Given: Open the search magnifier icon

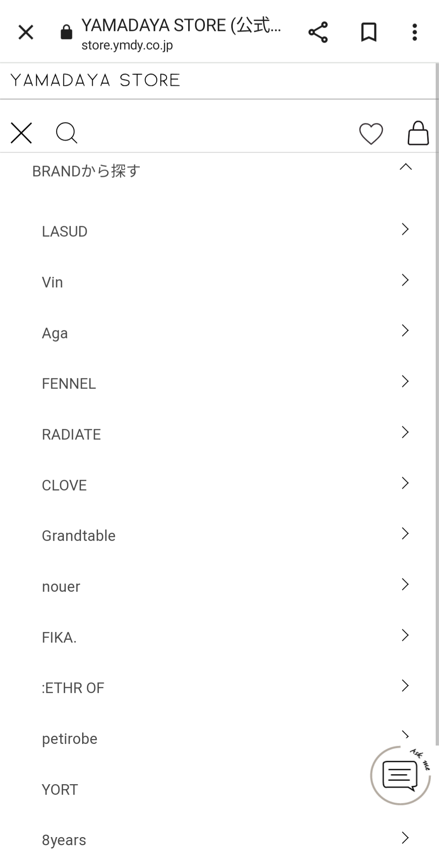Looking at the screenshot, I should coord(67,133).
